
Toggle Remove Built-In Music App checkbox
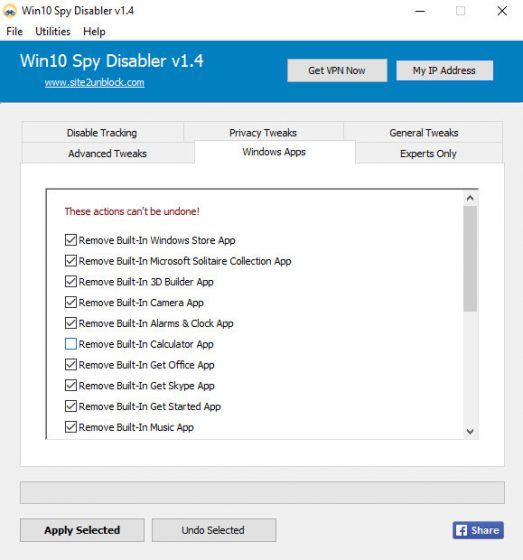(71, 427)
